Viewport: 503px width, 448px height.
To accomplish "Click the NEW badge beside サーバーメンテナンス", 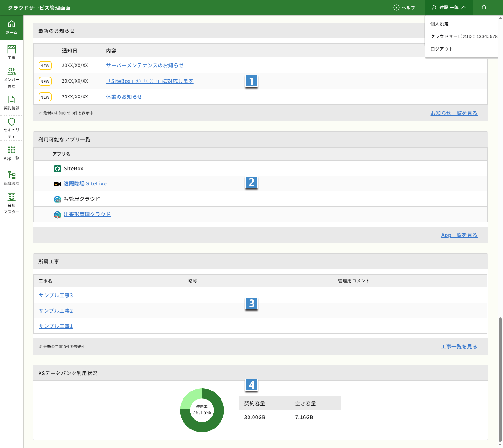I will (45, 66).
